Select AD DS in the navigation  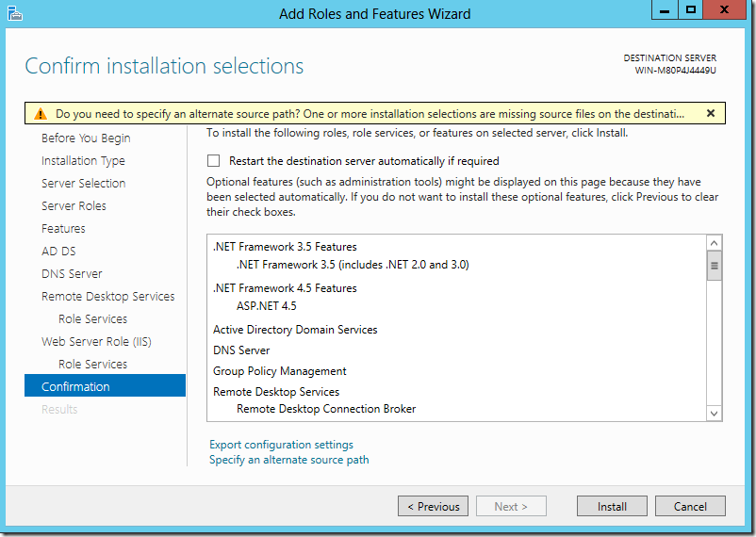(x=58, y=252)
